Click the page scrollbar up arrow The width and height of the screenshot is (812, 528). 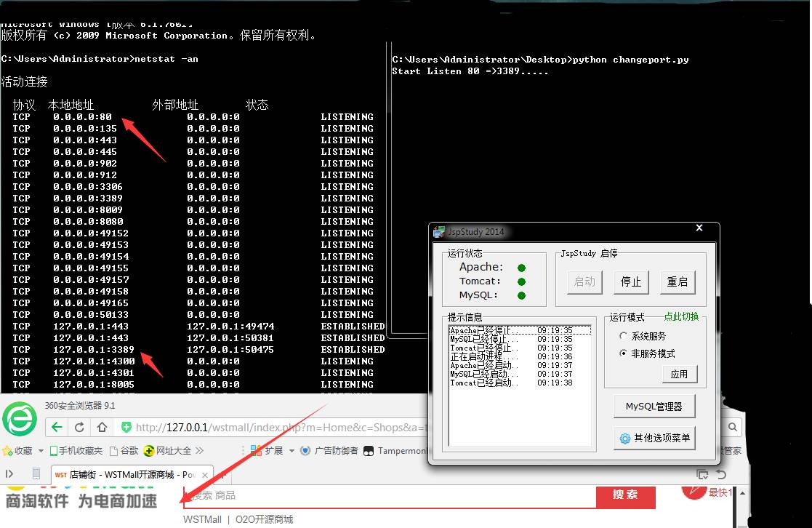coord(742,493)
